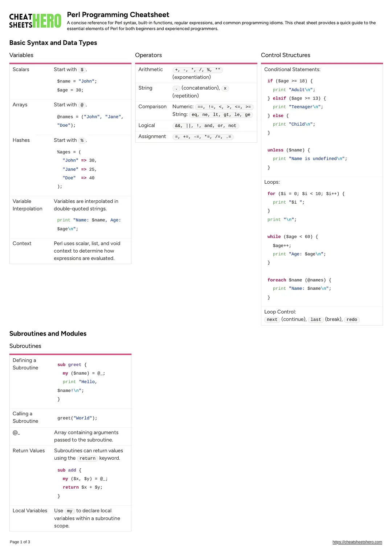Click the my keyword badge
Viewport: 392px width, 554px height.
70,511
